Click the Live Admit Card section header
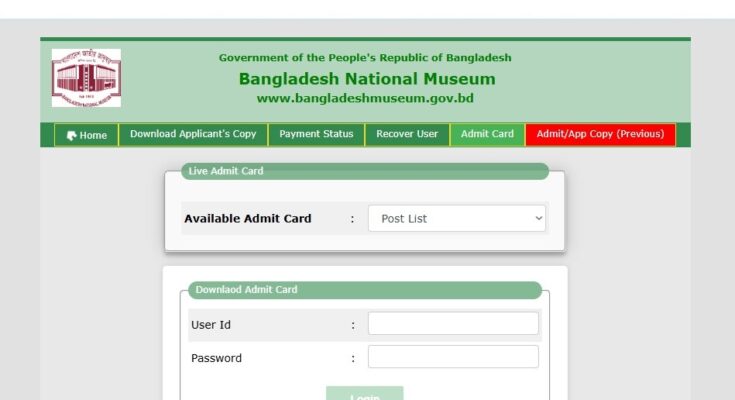 [x=226, y=171]
